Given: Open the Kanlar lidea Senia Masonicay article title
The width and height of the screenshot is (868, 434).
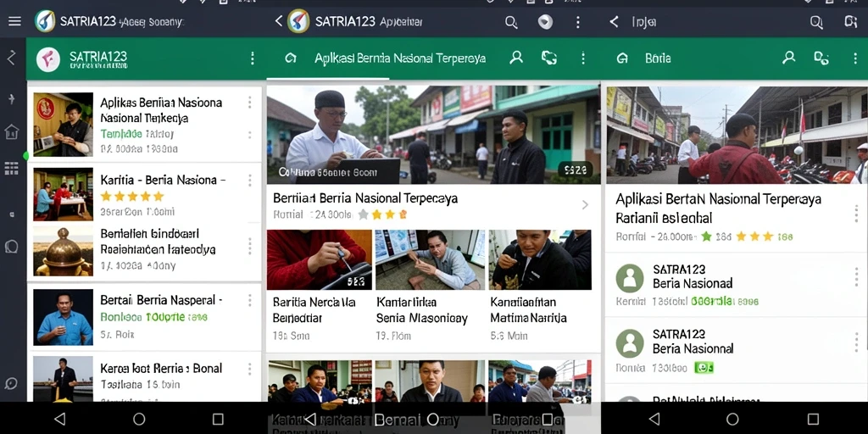Looking at the screenshot, I should 422,310.
